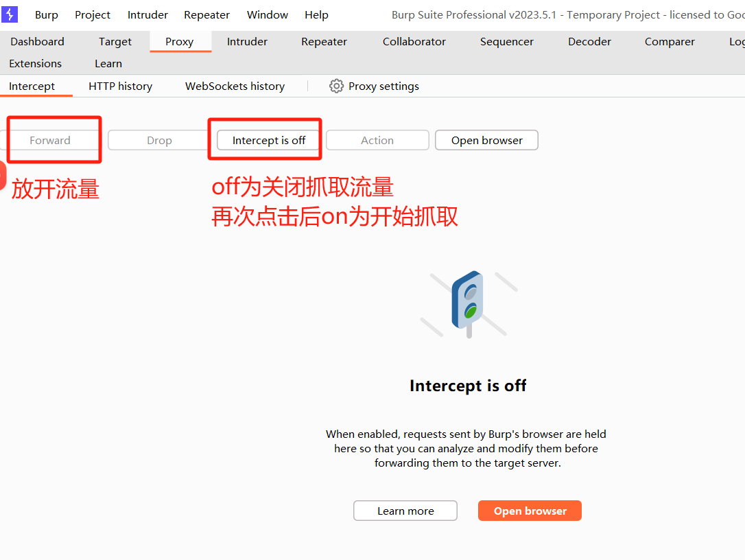
Task: Click the Burp Suite lightning logo icon
Action: 10,14
